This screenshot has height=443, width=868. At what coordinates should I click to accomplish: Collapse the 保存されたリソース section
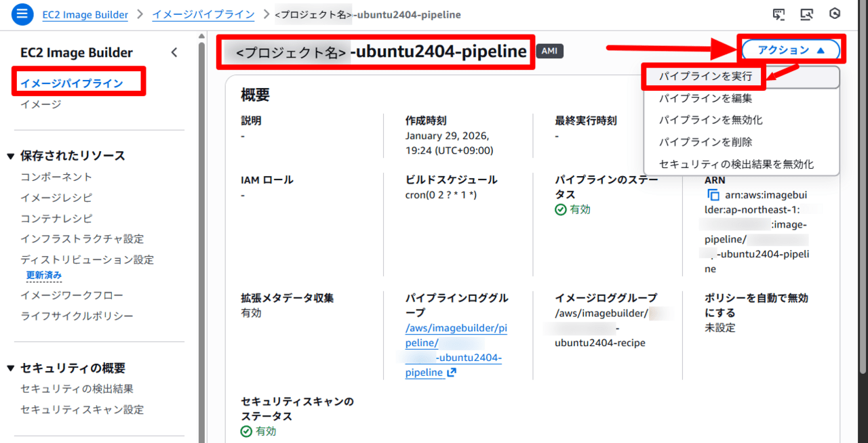10,156
